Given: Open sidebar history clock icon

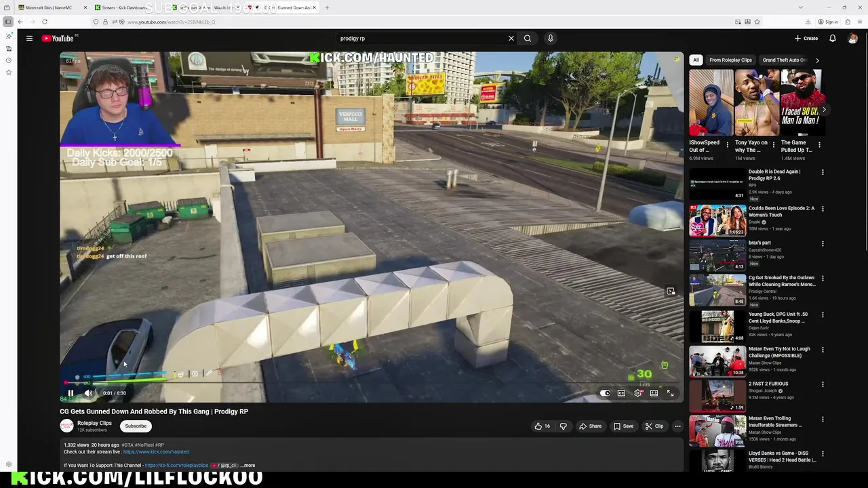Looking at the screenshot, I should coord(9,60).
